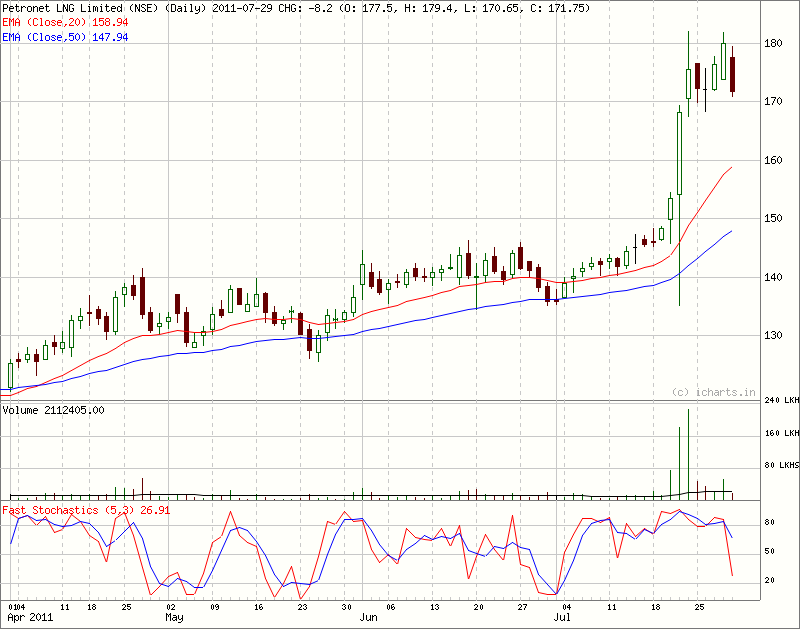
Task: Click the '160 LKH' volume axis label
Action: tap(782, 433)
